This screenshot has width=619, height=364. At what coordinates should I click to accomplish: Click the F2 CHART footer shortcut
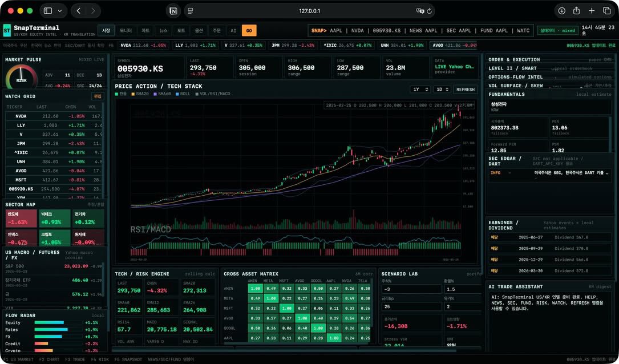click(x=49, y=359)
